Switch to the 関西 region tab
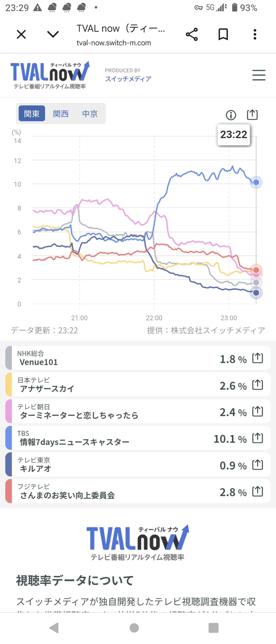Screen dimensions: 276x644 [x=61, y=114]
